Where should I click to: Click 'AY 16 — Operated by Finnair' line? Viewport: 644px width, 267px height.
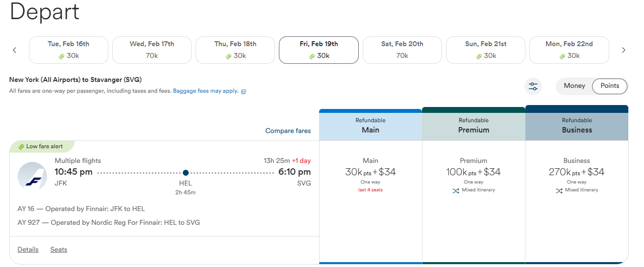click(81, 209)
